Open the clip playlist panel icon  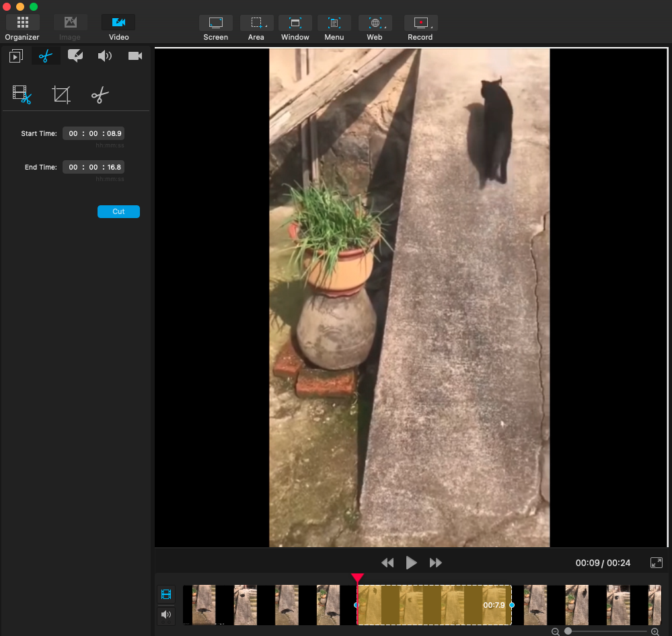(16, 56)
